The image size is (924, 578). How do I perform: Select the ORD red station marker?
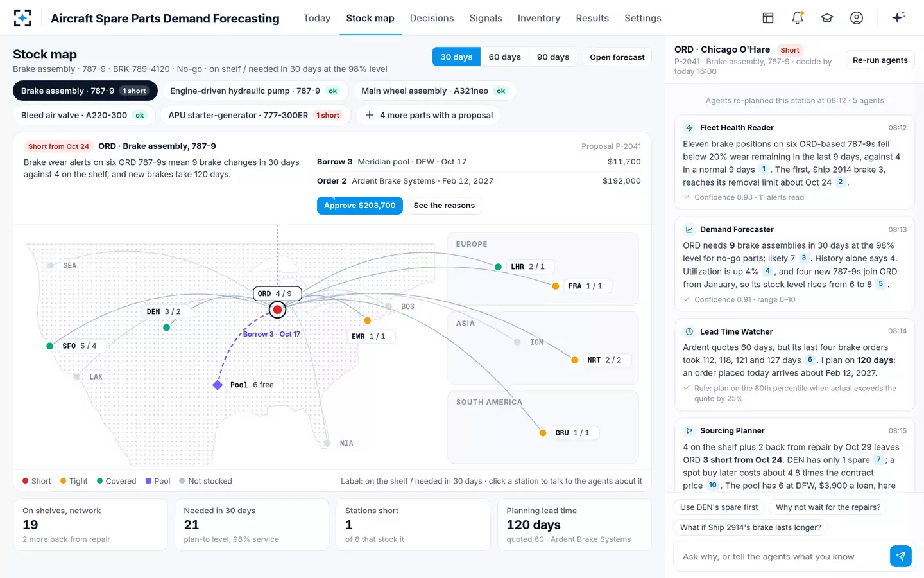coord(277,310)
